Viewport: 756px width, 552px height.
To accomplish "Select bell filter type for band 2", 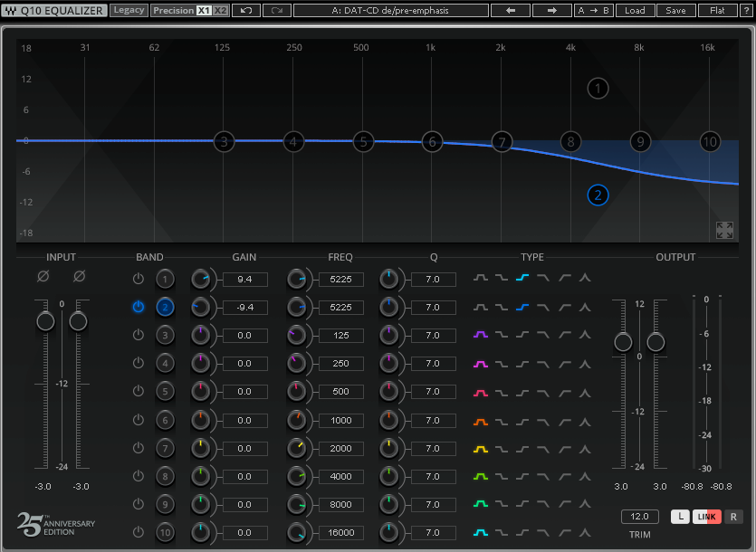I will click(x=481, y=307).
